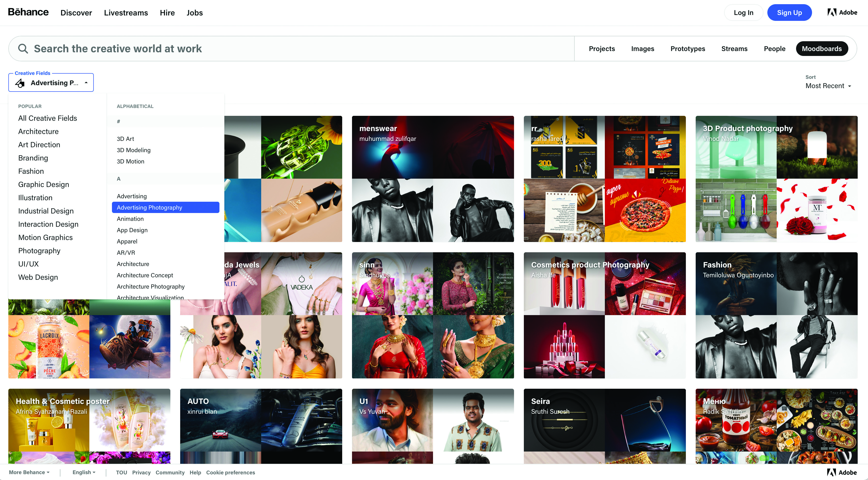Image resolution: width=868 pixels, height=480 pixels.
Task: Choose UI/UX field
Action: point(28,264)
